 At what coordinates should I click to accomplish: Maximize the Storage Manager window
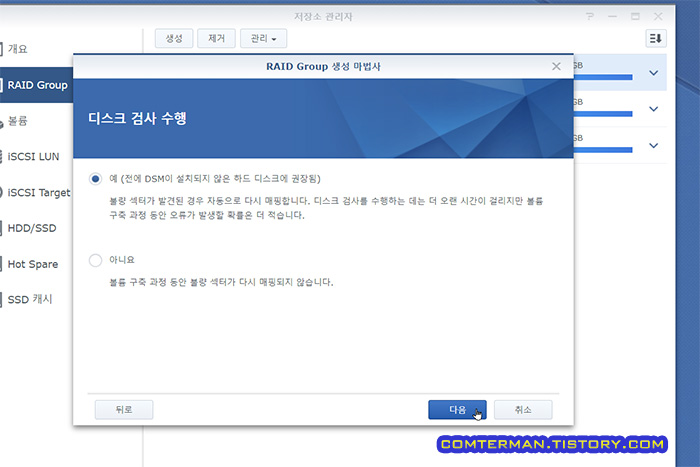tap(635, 17)
